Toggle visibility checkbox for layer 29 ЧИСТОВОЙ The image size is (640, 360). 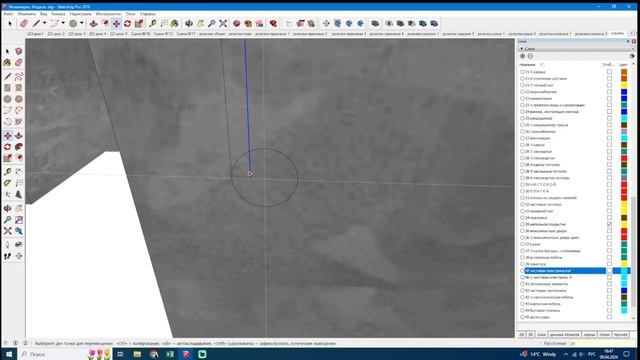point(609,184)
